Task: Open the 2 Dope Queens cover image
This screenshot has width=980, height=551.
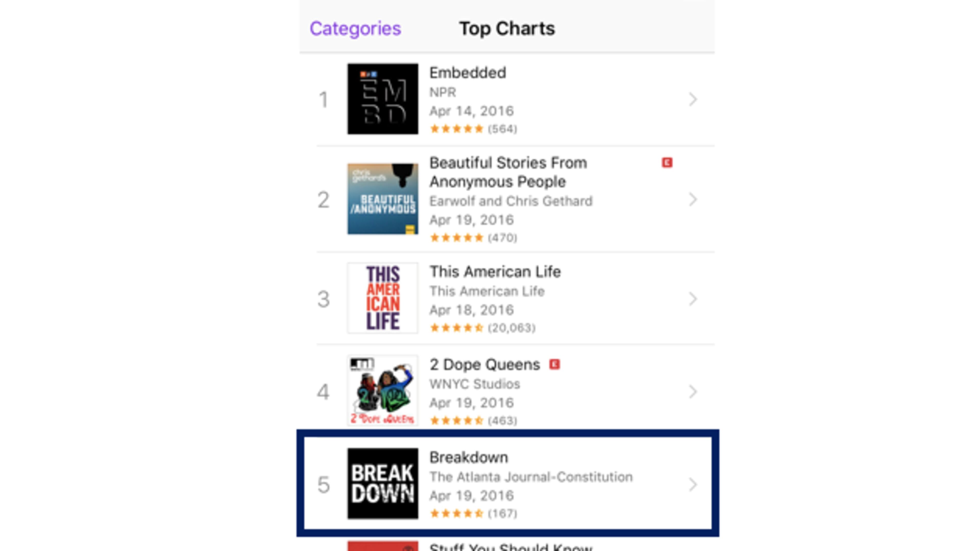Action: click(382, 391)
